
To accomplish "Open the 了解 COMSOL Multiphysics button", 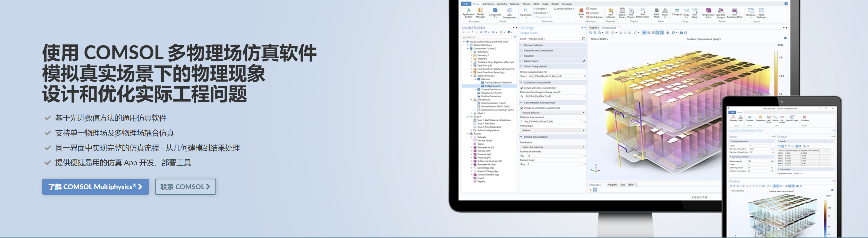I will coord(95,186).
